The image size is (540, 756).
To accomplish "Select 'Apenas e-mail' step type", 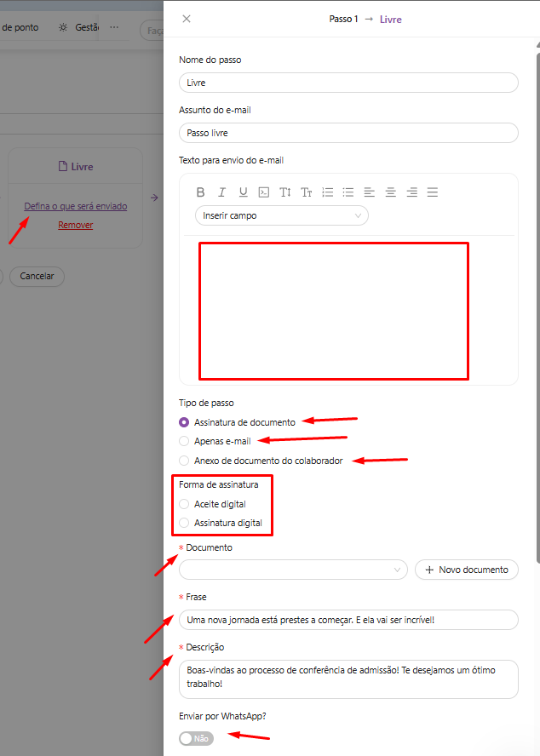I will (185, 441).
